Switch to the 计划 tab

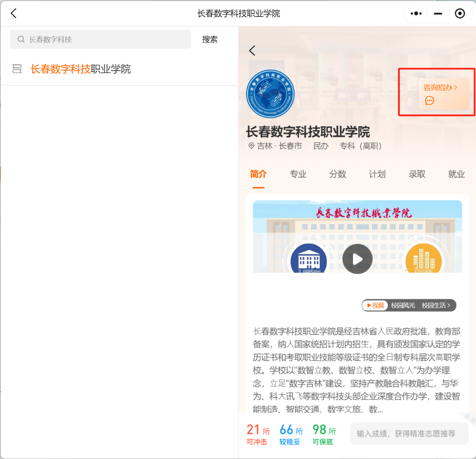377,174
